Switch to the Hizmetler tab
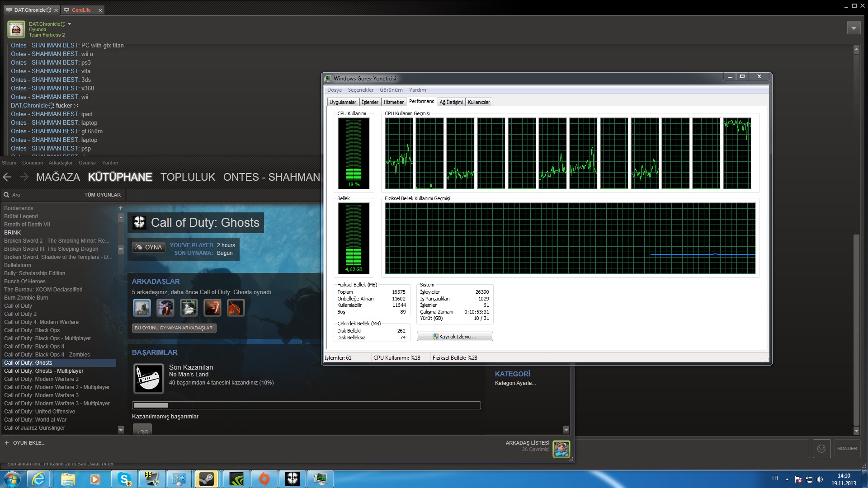The height and width of the screenshot is (488, 868). click(394, 102)
